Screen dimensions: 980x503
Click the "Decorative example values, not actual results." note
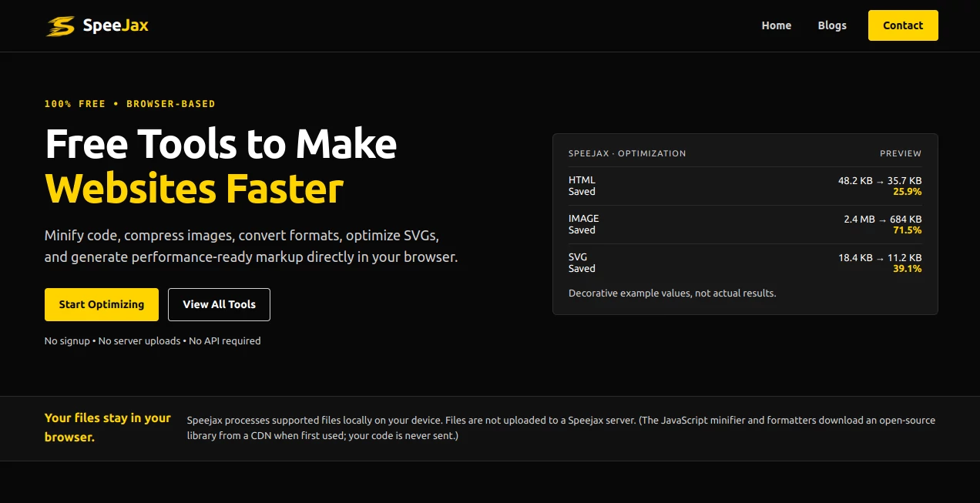point(673,293)
